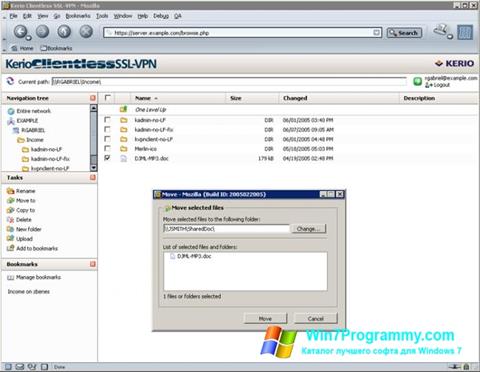This screenshot has width=480, height=372.
Task: Click the Stop loading toolbar button
Action: click(86, 32)
